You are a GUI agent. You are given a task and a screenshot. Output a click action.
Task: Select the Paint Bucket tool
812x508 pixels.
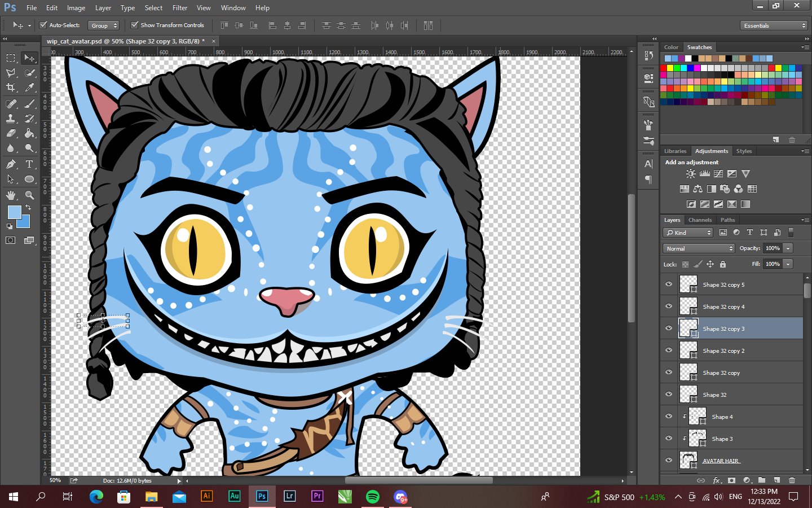pyautogui.click(x=29, y=133)
